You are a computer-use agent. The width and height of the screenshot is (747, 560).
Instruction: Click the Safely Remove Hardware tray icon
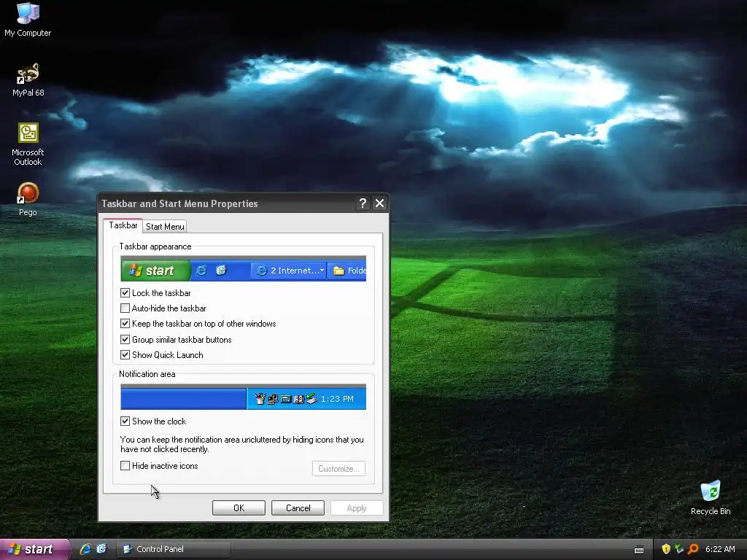[x=679, y=549]
